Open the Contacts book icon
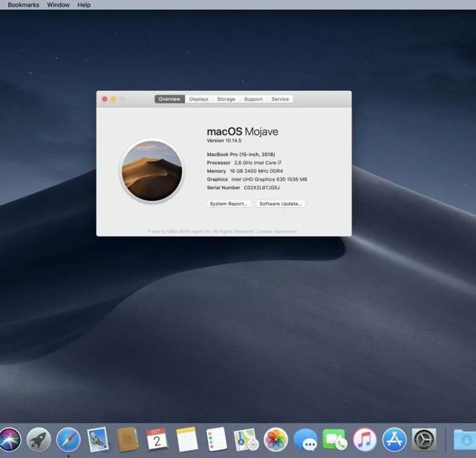 128,439
